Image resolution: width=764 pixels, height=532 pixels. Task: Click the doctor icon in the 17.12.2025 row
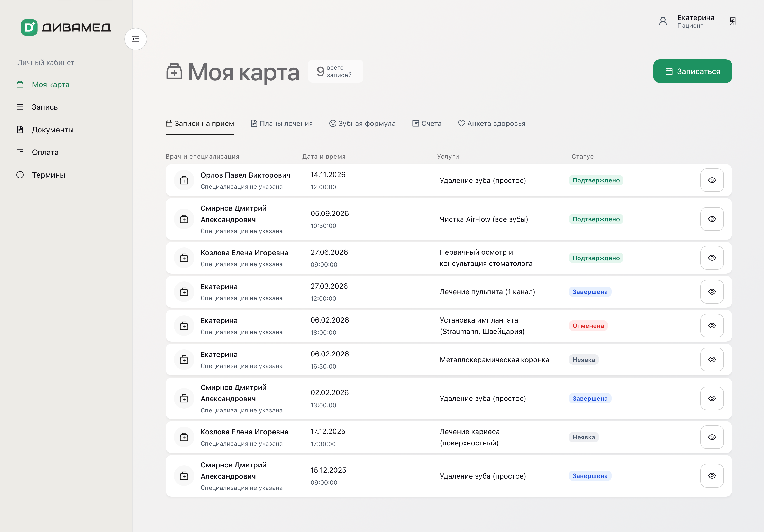[184, 437]
